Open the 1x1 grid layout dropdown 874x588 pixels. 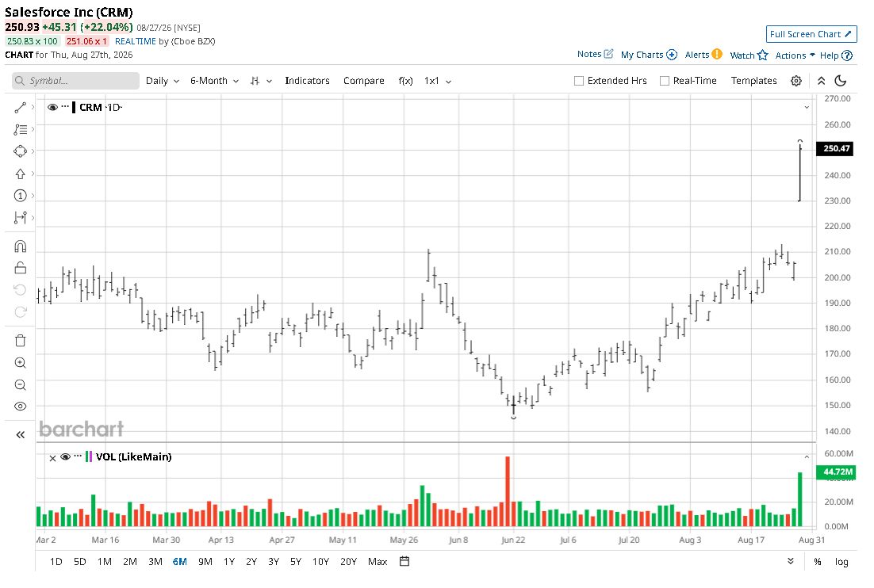click(438, 81)
